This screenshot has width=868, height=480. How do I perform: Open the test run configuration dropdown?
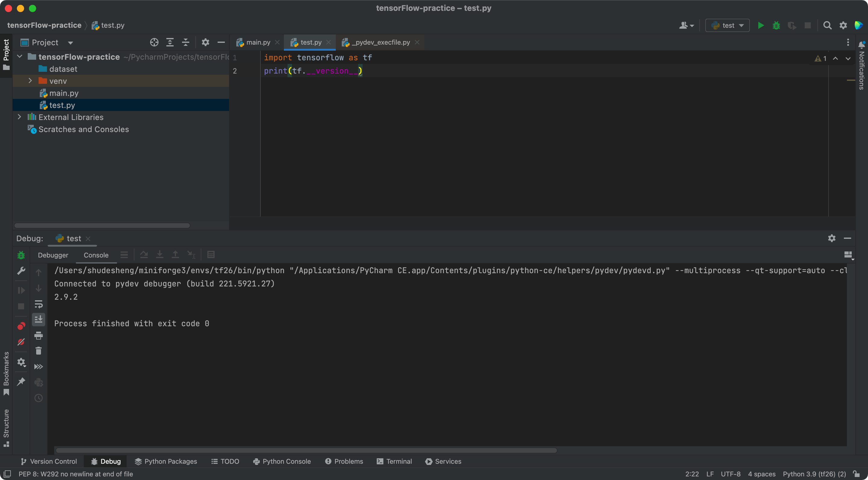[x=727, y=25]
